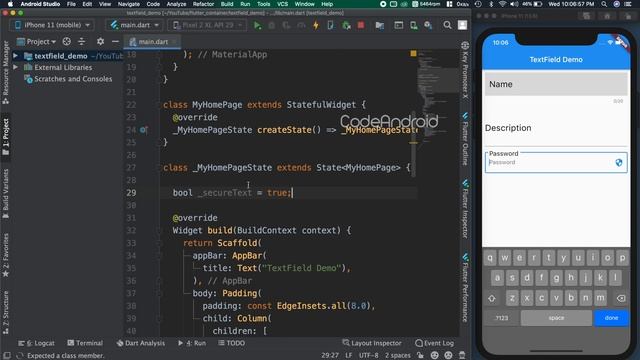Open the Pixel 2 XL API 29 emulator dropdown
This screenshot has width=640, height=360.
pyautogui.click(x=208, y=25)
